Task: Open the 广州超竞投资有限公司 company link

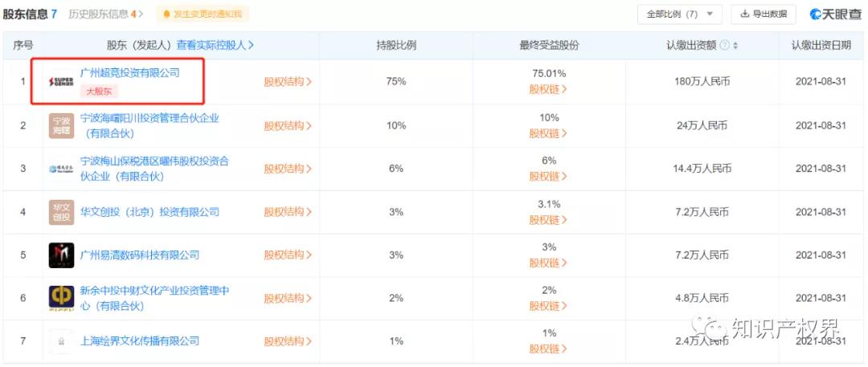Action: click(130, 72)
